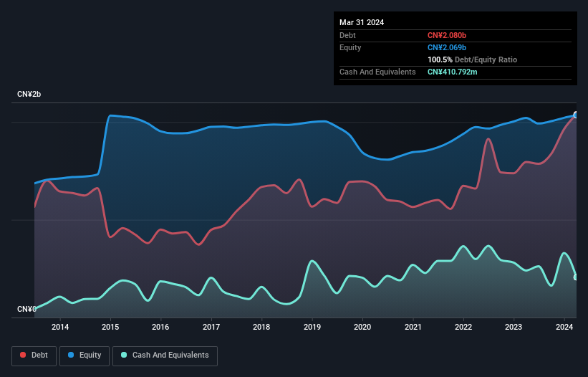Click the CN¥2.080b debt value

(x=447, y=35)
